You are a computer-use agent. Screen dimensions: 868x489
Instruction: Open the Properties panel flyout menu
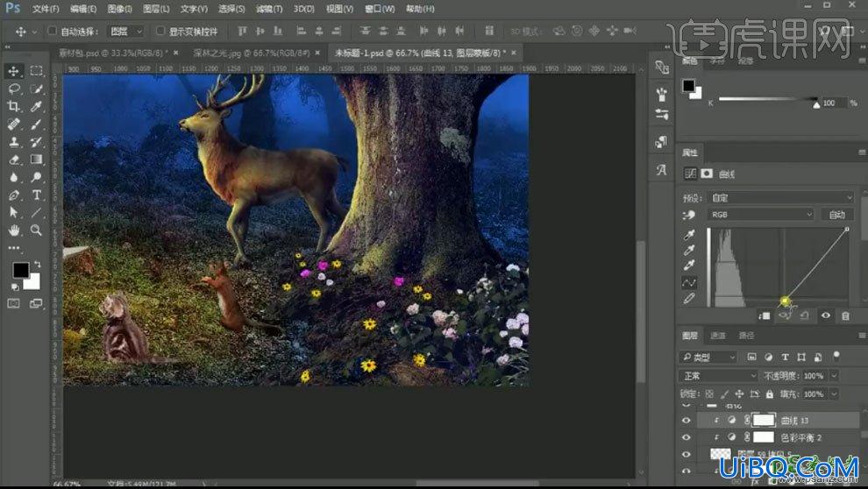tap(862, 152)
